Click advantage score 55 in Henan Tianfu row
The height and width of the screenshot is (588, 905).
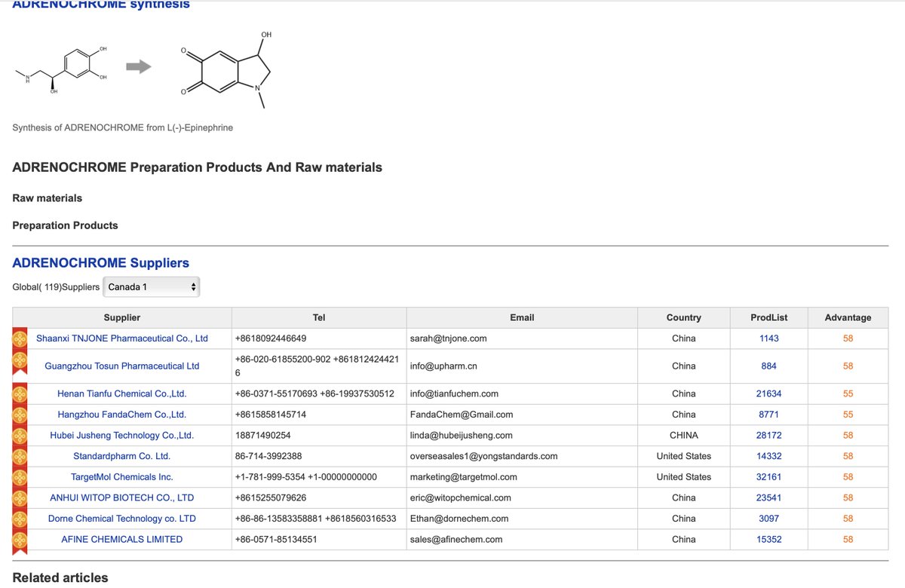tap(848, 394)
